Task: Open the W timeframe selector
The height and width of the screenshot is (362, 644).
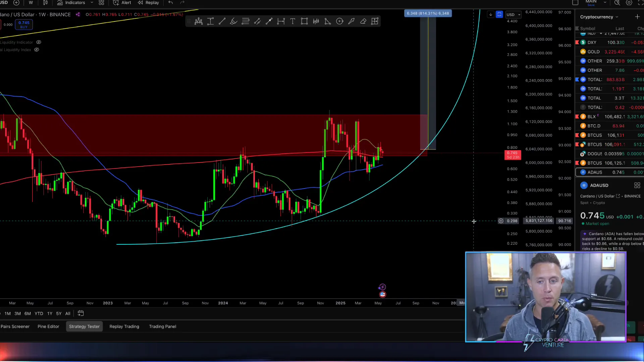Action: pos(31,3)
